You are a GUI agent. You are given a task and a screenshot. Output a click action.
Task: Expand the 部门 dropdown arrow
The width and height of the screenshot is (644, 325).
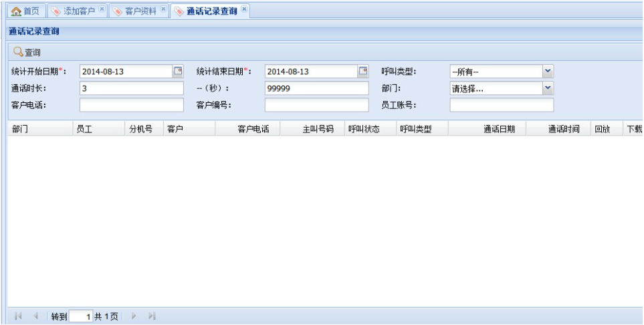point(548,88)
